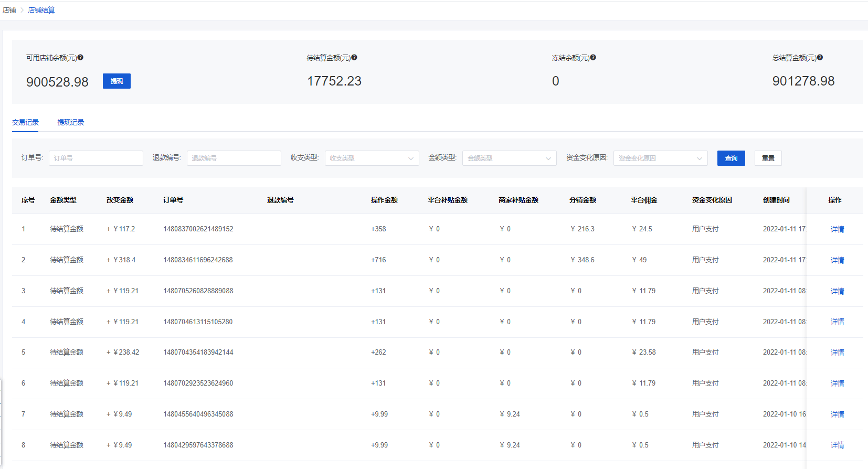Viewport: 868px width, 469px height.
Task: Click total settlement value 901278.98
Action: [803, 81]
